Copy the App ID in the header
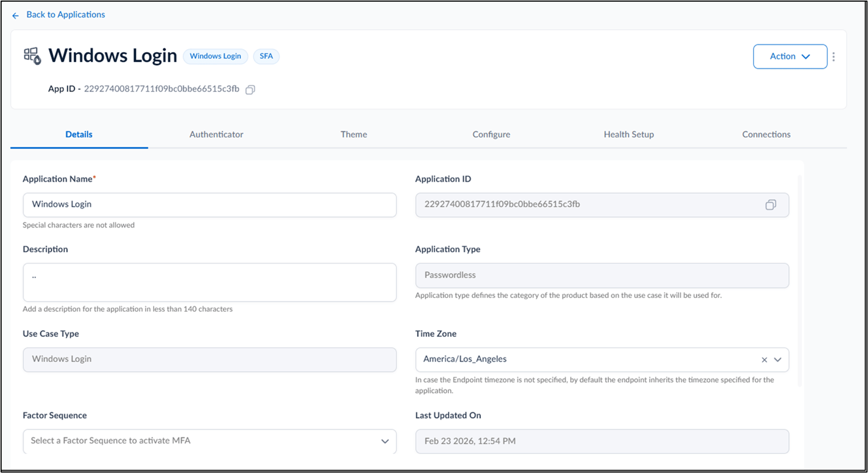Image resolution: width=868 pixels, height=473 pixels. 250,89
